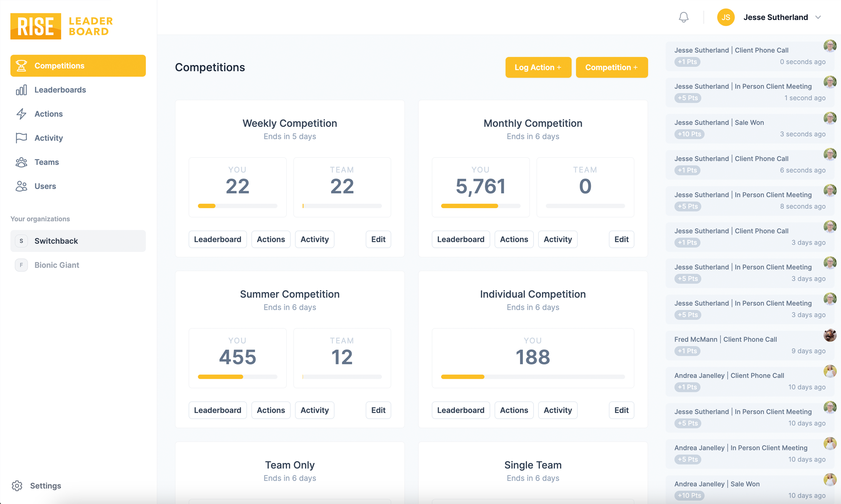
Task: Select the Activity sidebar icon
Action: tap(21, 137)
